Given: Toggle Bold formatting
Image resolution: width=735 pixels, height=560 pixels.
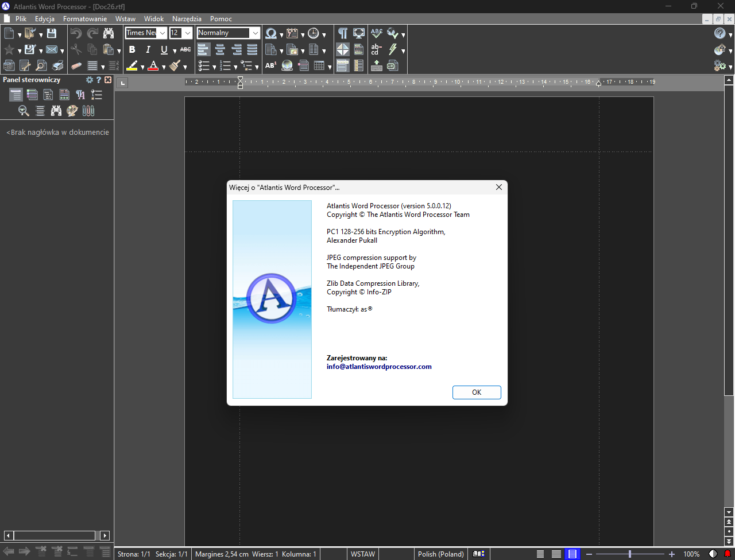Looking at the screenshot, I should click(x=132, y=49).
